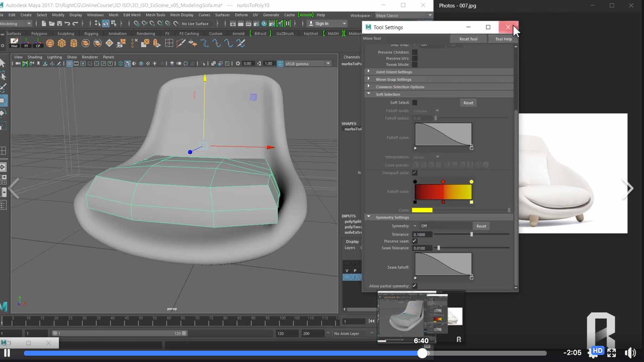Switch to the Sculpting shelf tab
The height and width of the screenshot is (362, 644).
tap(66, 33)
